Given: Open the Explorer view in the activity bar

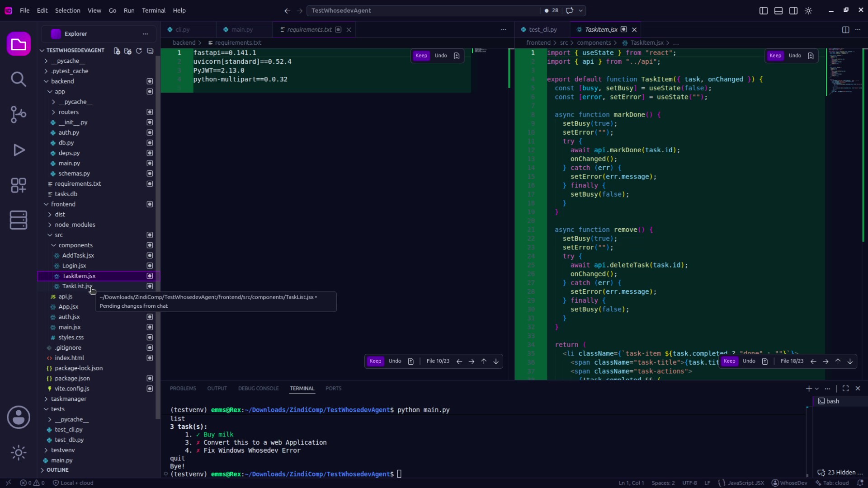Looking at the screenshot, I should [x=19, y=44].
